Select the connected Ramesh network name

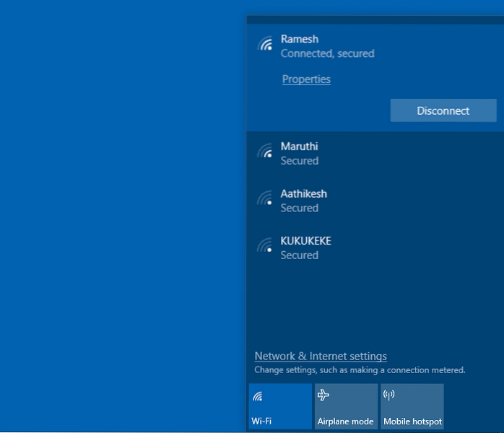tap(299, 39)
